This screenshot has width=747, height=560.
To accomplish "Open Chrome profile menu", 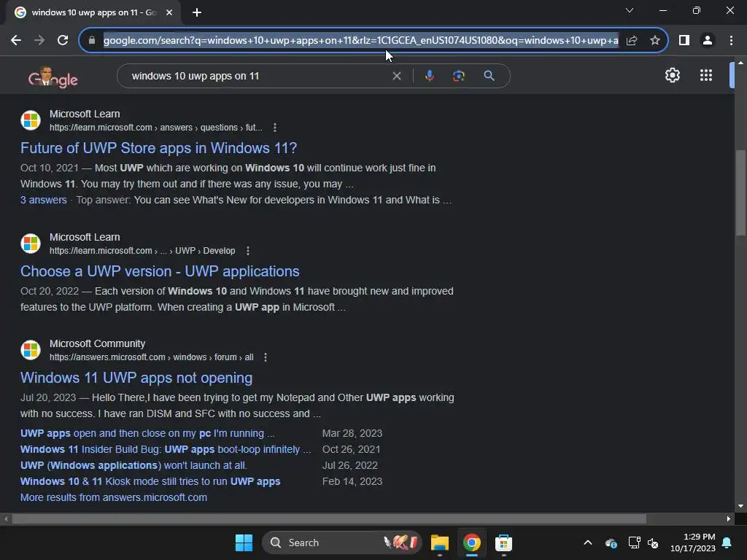I will 708,41.
